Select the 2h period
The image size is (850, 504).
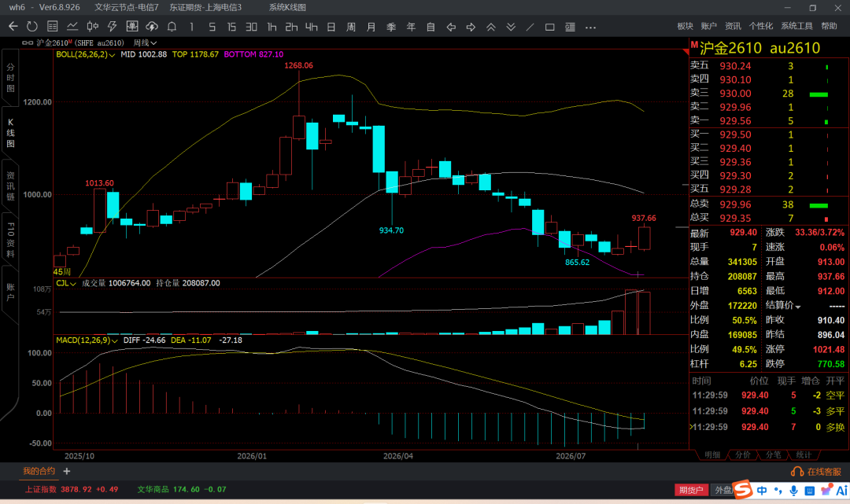pyautogui.click(x=292, y=27)
